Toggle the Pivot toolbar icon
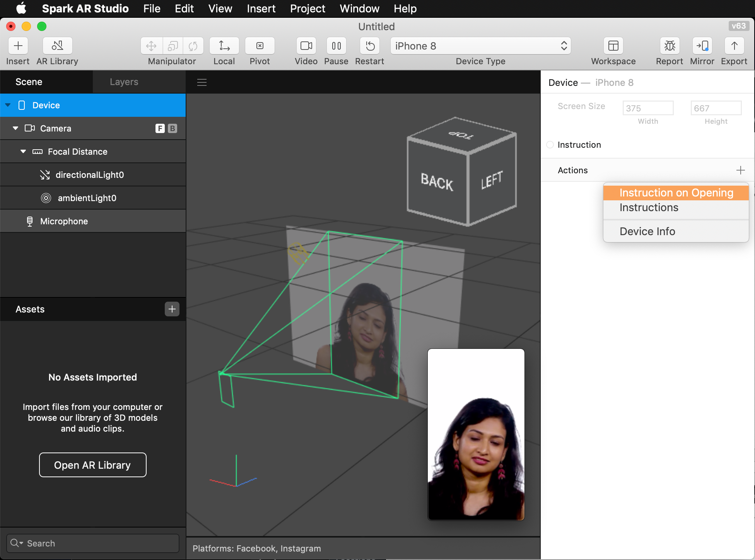This screenshot has height=560, width=755. coord(260,46)
